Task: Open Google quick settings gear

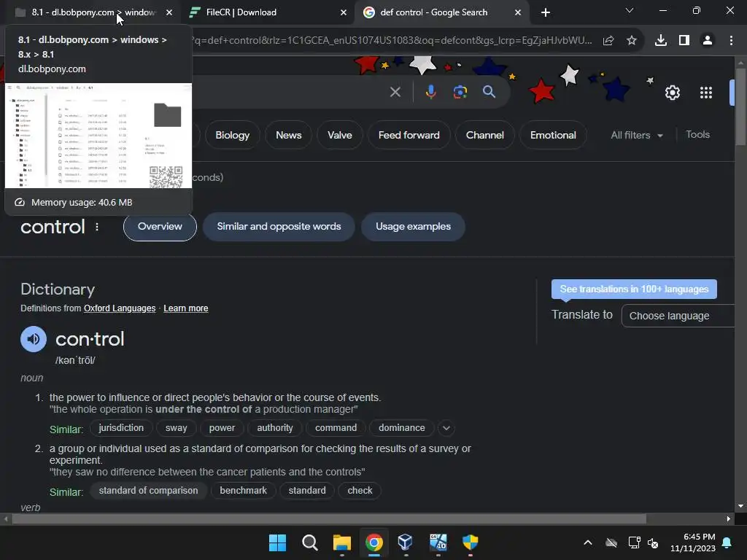Action: (672, 93)
